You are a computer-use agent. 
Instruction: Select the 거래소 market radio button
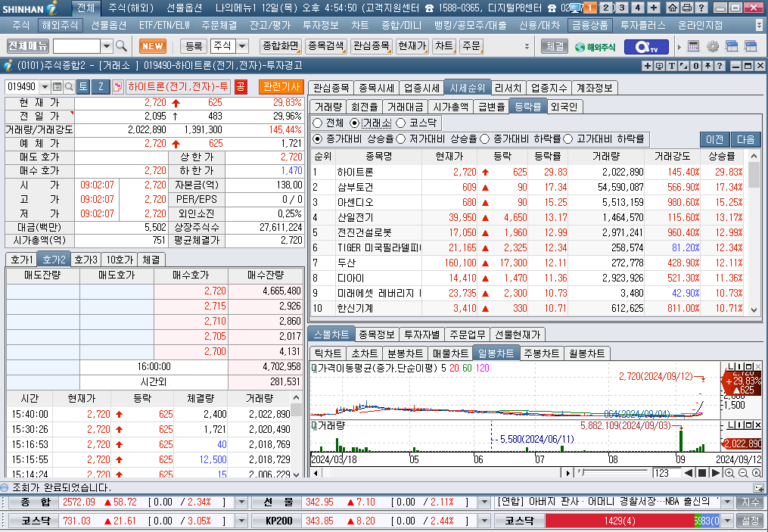click(355, 123)
